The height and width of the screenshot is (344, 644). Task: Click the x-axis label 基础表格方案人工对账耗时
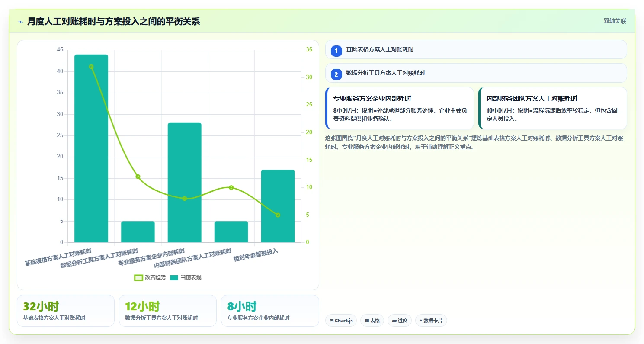(x=58, y=257)
